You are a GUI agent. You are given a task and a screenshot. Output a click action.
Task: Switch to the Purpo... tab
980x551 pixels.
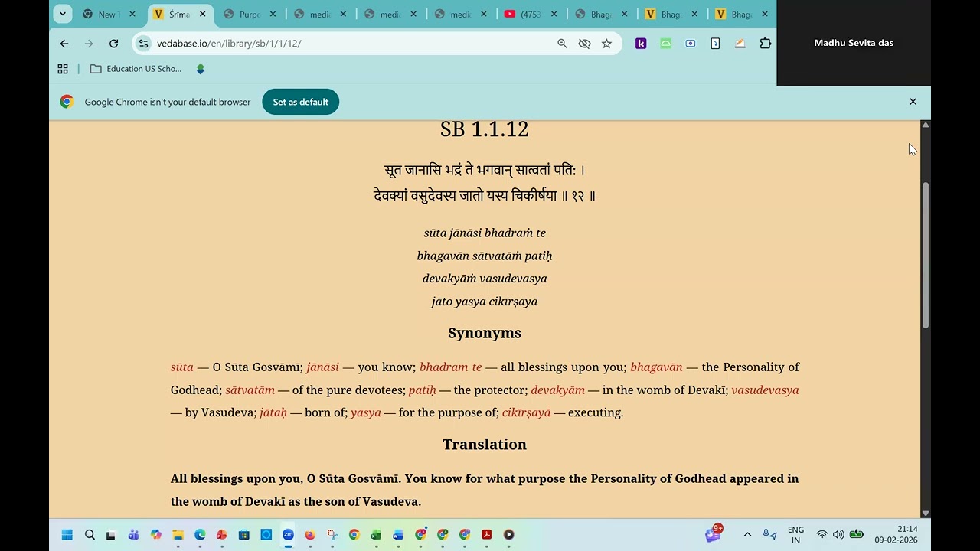point(250,14)
